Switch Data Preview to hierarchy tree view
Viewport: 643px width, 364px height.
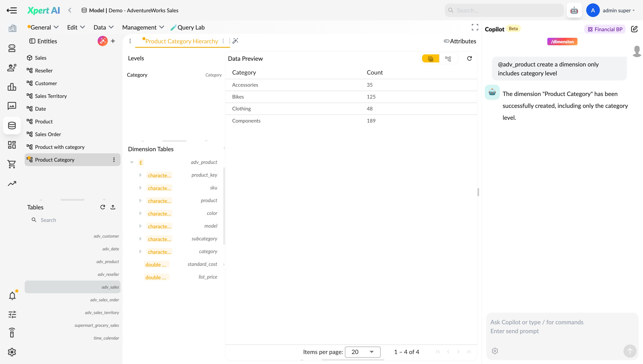[x=448, y=59]
